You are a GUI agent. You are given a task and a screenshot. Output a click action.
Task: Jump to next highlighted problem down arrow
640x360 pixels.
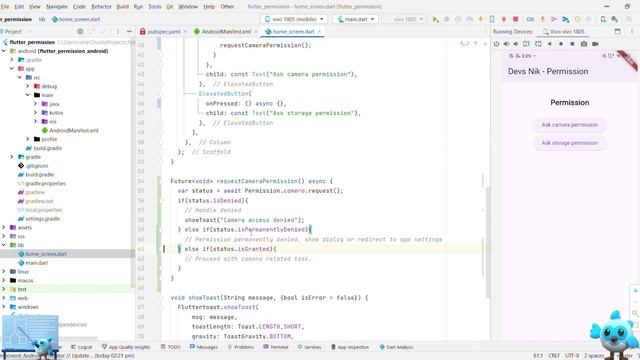pos(485,43)
